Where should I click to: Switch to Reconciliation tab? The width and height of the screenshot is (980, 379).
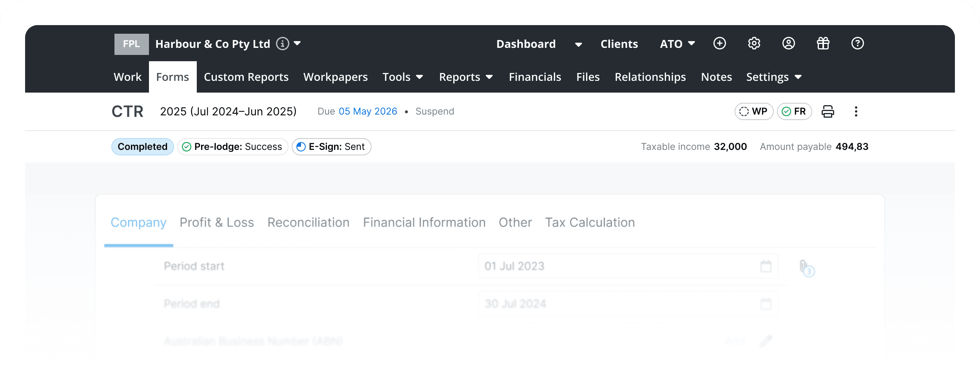coord(308,222)
